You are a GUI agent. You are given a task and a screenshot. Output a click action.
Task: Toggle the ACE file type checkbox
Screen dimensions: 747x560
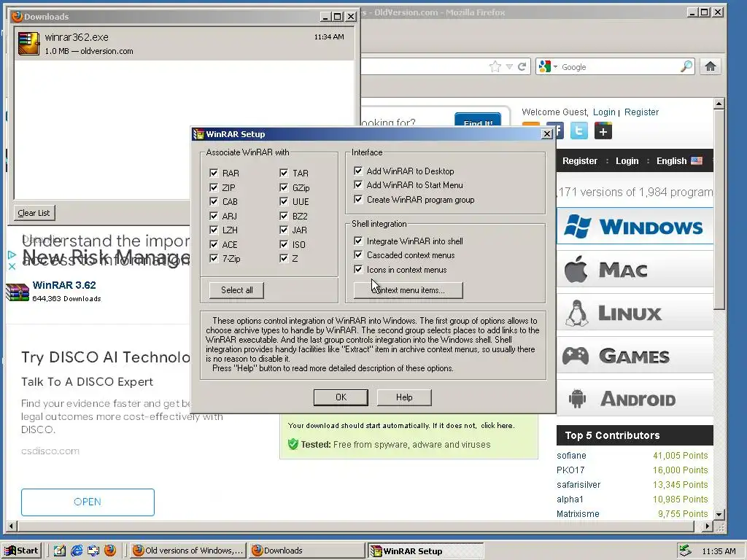tap(214, 244)
